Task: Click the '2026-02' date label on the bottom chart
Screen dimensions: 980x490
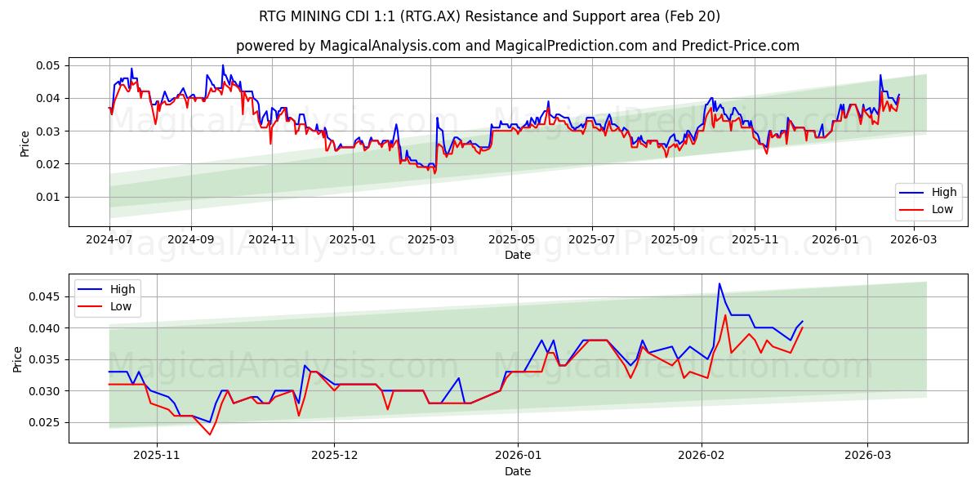Action: click(x=702, y=457)
